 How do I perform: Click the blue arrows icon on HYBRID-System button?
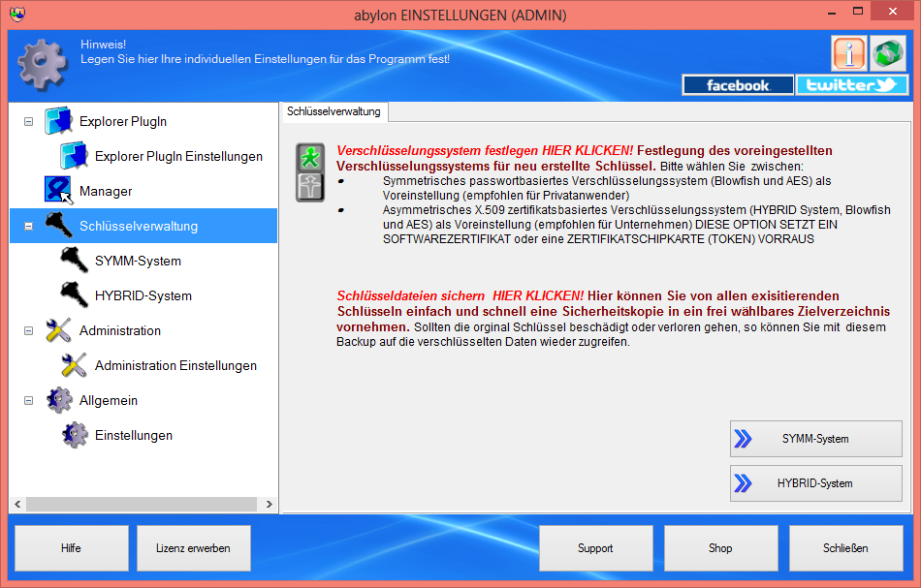(743, 483)
